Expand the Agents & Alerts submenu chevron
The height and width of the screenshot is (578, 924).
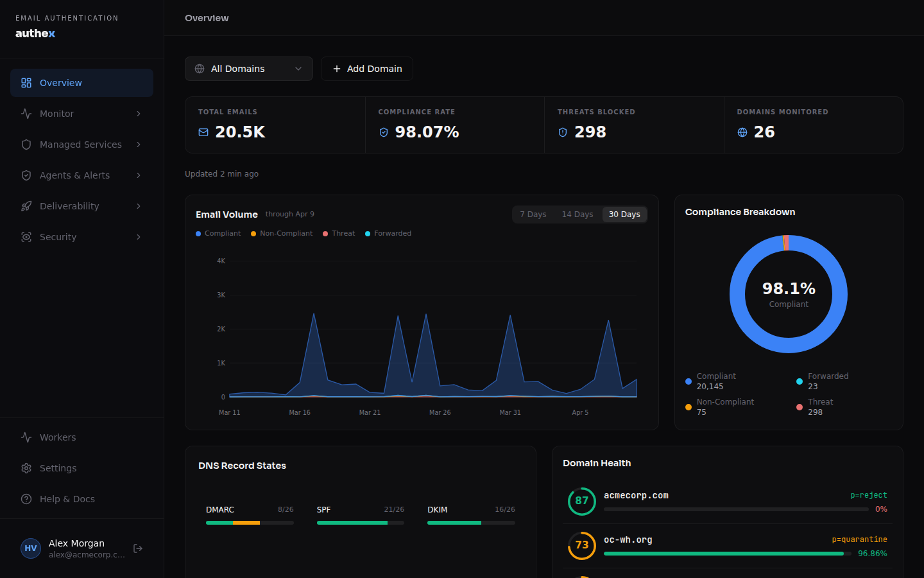[139, 175]
